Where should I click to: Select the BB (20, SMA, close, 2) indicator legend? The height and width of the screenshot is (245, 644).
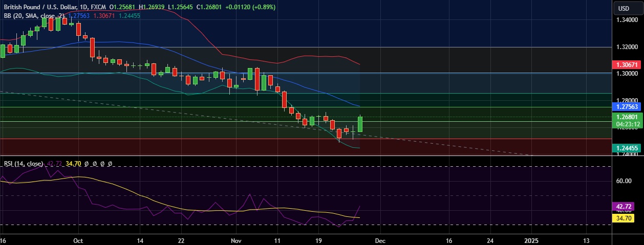[x=34, y=16]
